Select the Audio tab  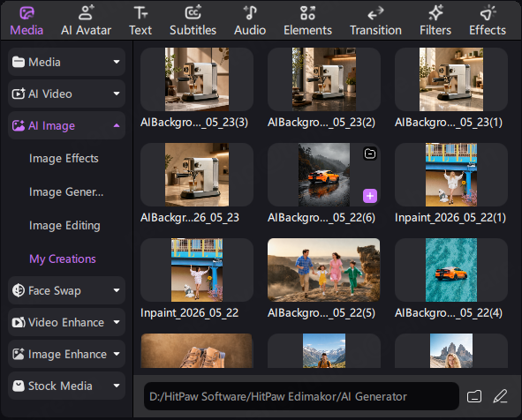click(x=250, y=21)
